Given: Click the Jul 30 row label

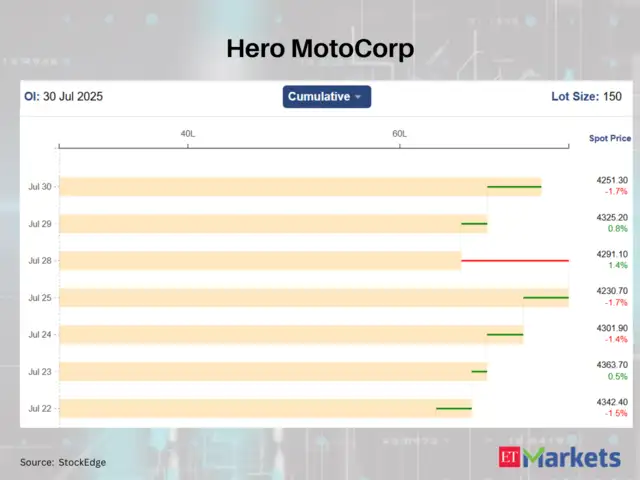Looking at the screenshot, I should tap(40, 187).
